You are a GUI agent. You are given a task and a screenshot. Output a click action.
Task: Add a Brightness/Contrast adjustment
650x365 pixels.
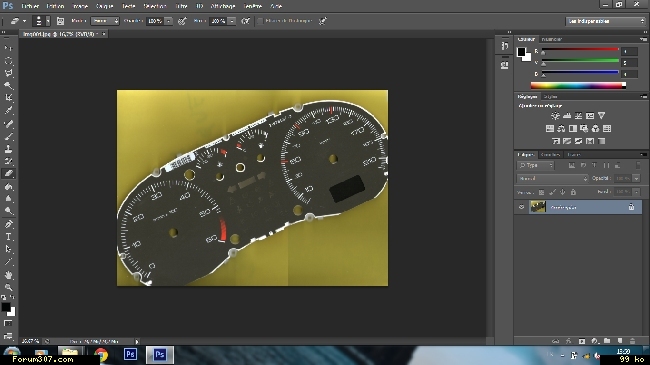pos(555,116)
